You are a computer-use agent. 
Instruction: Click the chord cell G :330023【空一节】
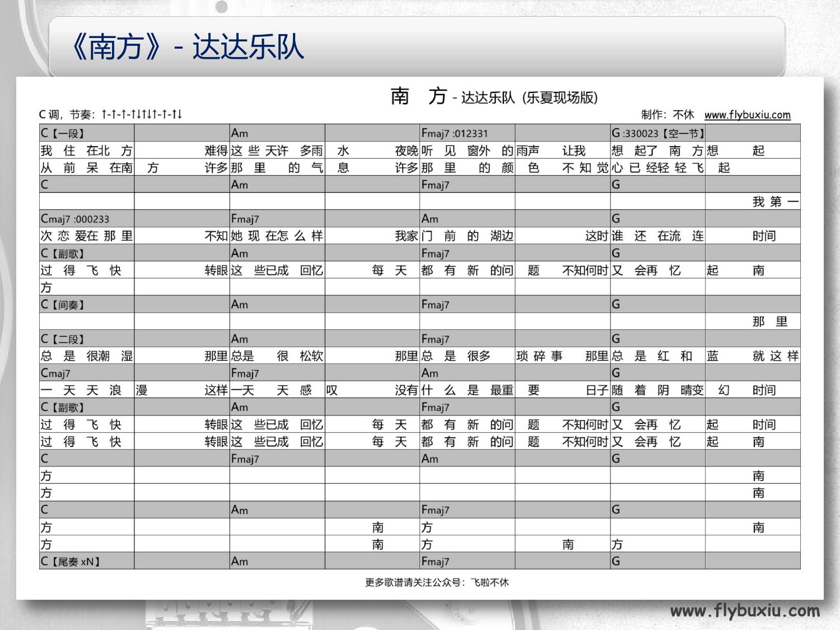click(658, 133)
